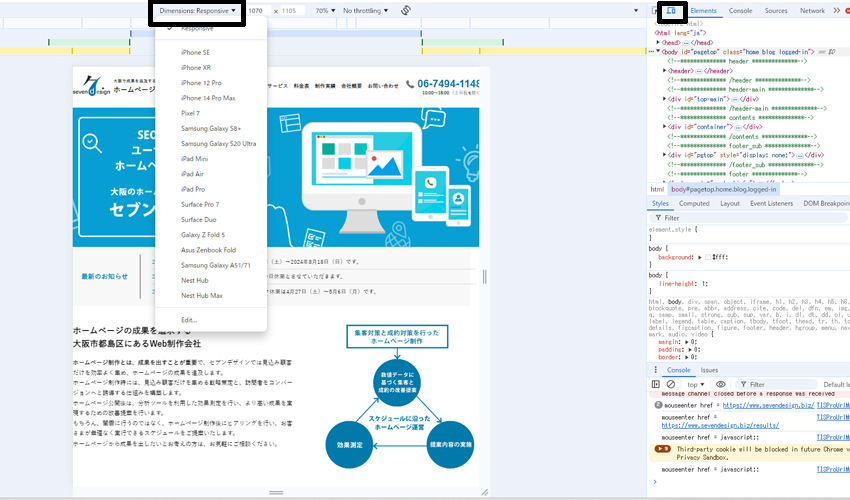Screen dimensions: 850x500
Task: Click the corner viewport resize handle
Action: (485, 492)
